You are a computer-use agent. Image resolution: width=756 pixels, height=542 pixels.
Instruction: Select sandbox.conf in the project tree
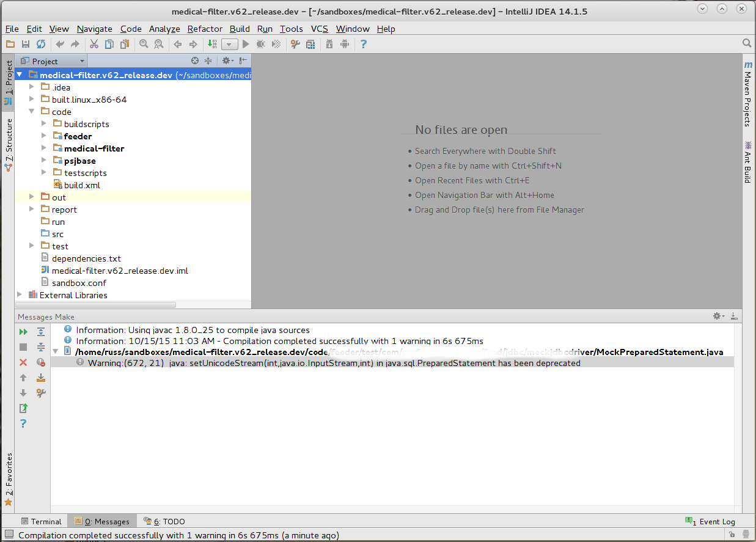coord(79,283)
